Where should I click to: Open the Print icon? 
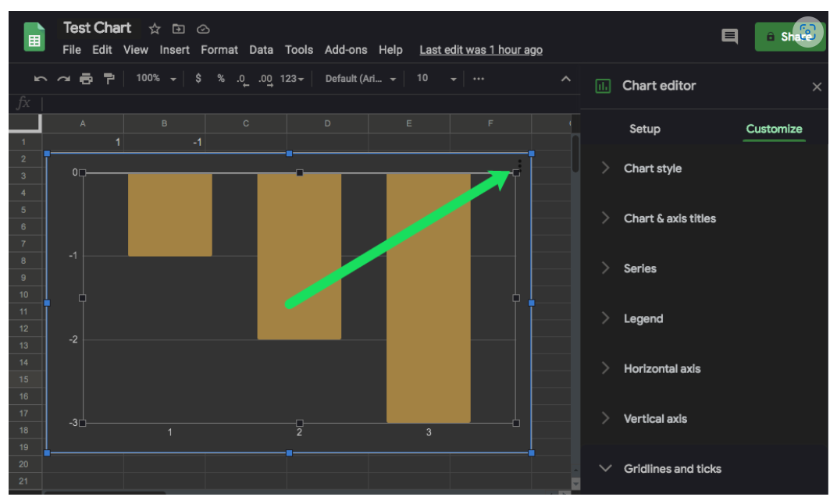coord(86,78)
